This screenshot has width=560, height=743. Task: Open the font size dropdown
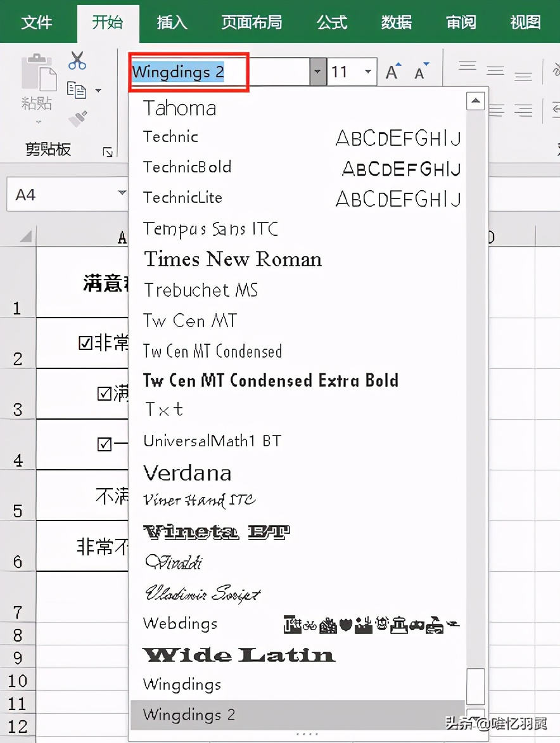368,72
